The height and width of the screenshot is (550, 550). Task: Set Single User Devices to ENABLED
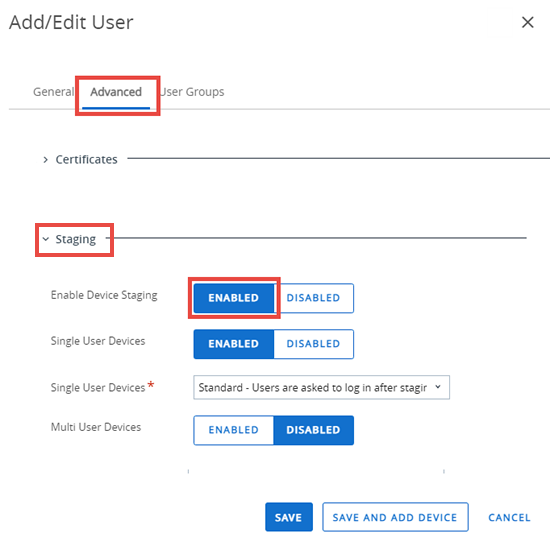[x=234, y=344]
